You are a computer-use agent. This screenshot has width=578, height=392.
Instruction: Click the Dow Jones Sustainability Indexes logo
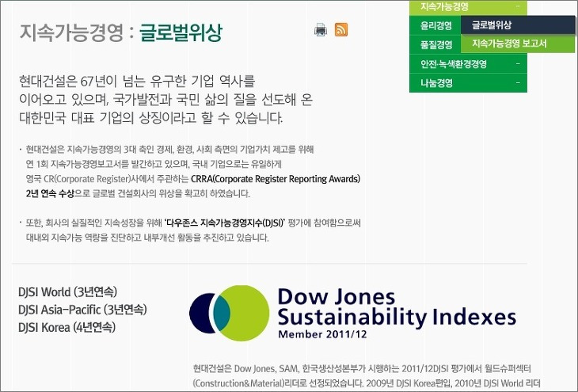coord(352,313)
